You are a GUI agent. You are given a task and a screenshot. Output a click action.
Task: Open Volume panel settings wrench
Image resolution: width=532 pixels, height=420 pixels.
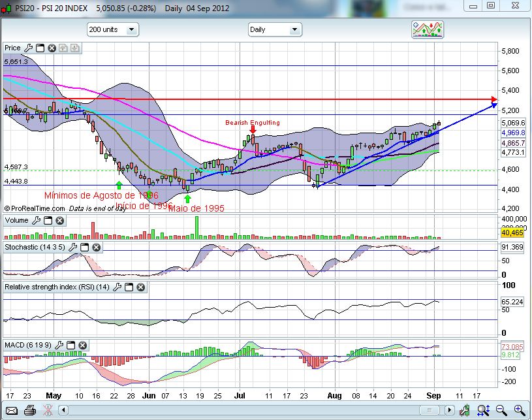click(x=37, y=221)
